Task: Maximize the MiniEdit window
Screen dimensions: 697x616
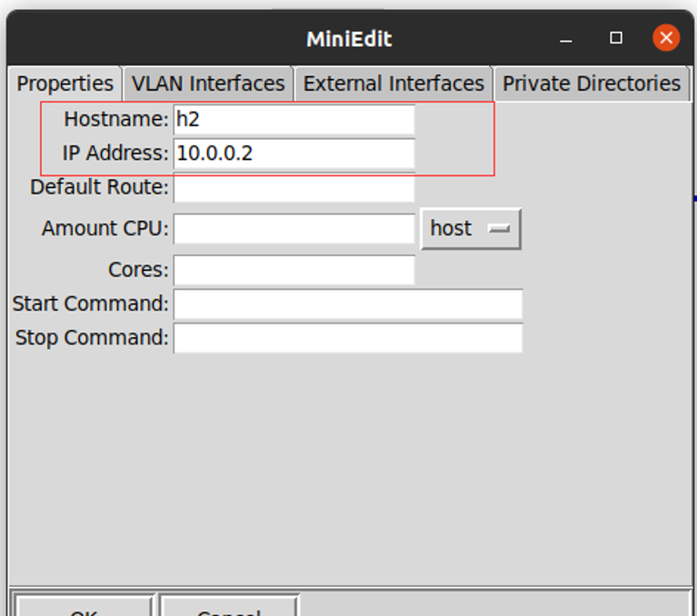Action: pyautogui.click(x=616, y=38)
